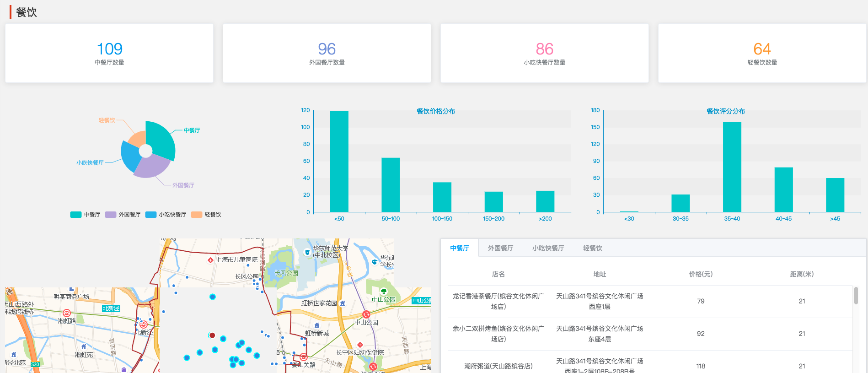Click the 娄山关路 metro station icon
This screenshot has width=868, height=373.
coord(303,357)
